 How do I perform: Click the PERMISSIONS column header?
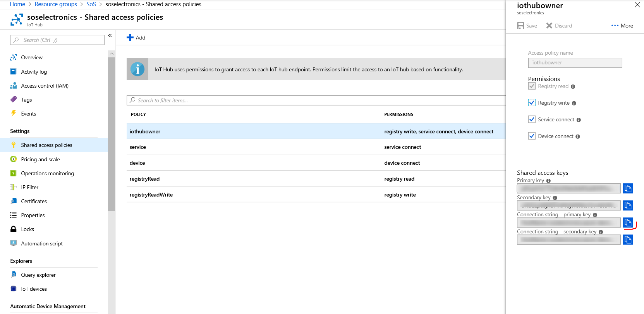tap(398, 114)
